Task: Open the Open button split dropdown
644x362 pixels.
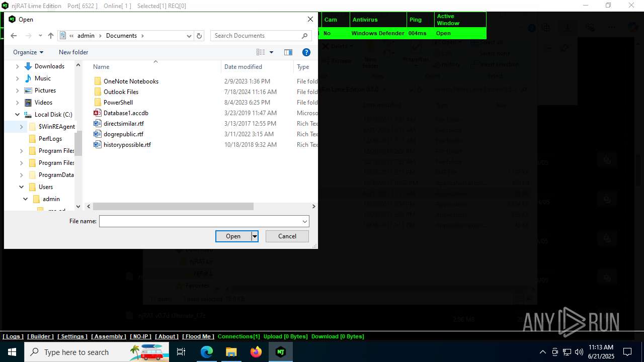Action: [x=255, y=236]
